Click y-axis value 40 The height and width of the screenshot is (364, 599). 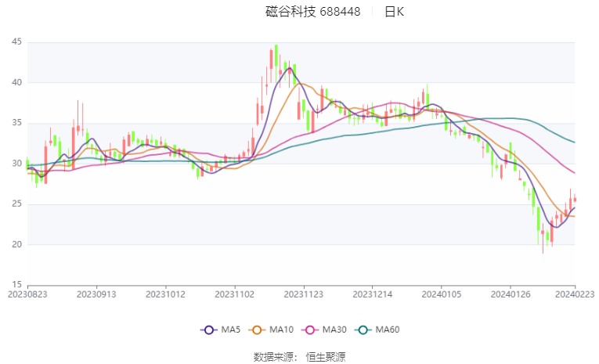[16, 82]
